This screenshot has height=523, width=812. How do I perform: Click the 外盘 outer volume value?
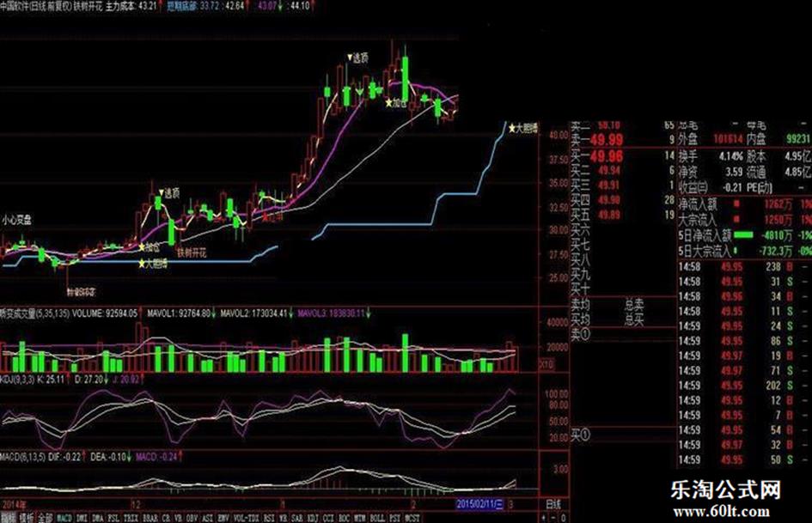coord(728,139)
